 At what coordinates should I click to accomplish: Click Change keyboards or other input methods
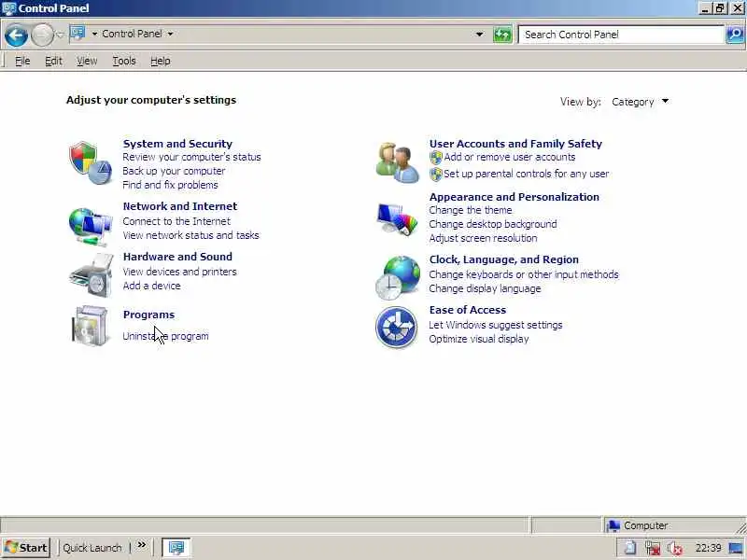(x=524, y=274)
